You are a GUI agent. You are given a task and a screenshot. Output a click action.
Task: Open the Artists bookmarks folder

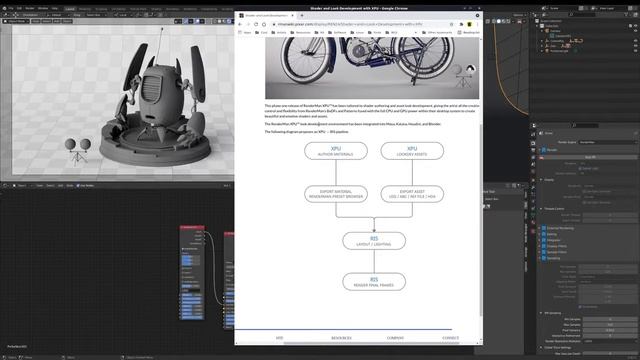click(x=279, y=33)
